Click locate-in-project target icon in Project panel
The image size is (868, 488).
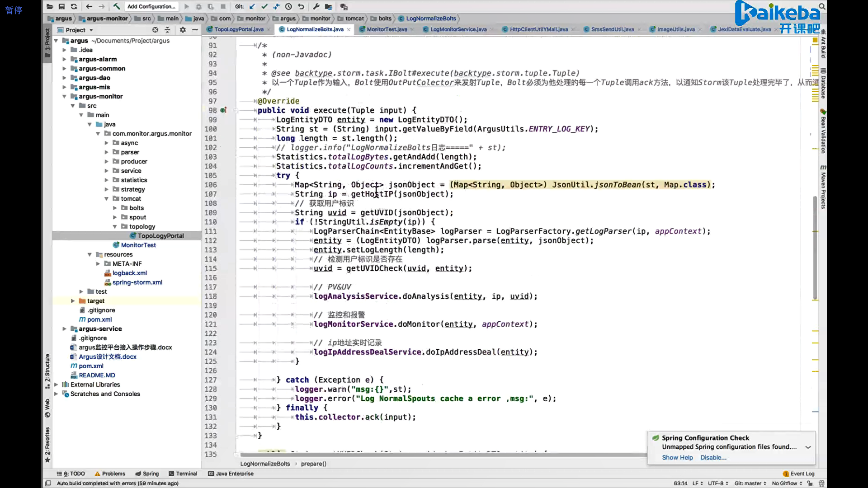point(155,30)
